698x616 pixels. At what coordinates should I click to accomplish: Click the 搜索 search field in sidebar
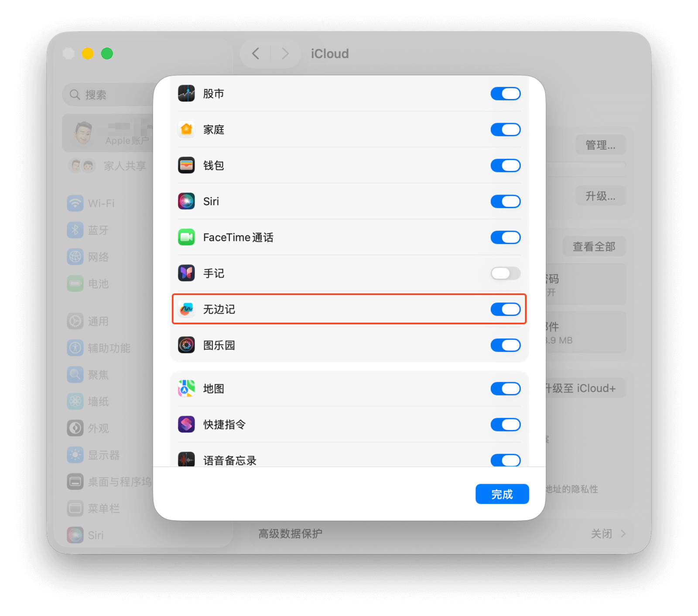point(109,95)
